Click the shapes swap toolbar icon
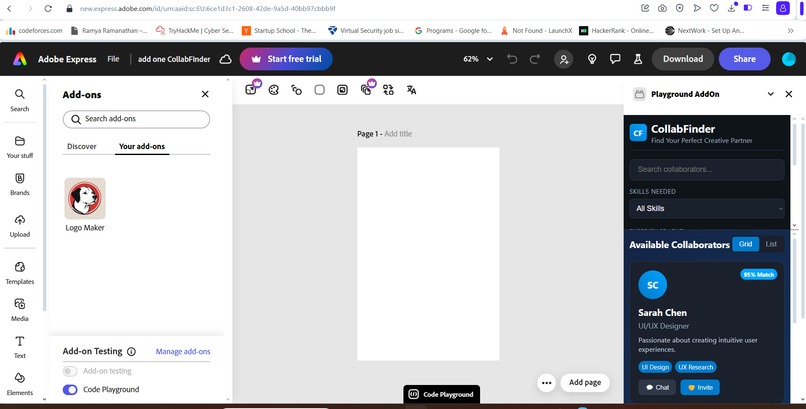 tap(297, 90)
